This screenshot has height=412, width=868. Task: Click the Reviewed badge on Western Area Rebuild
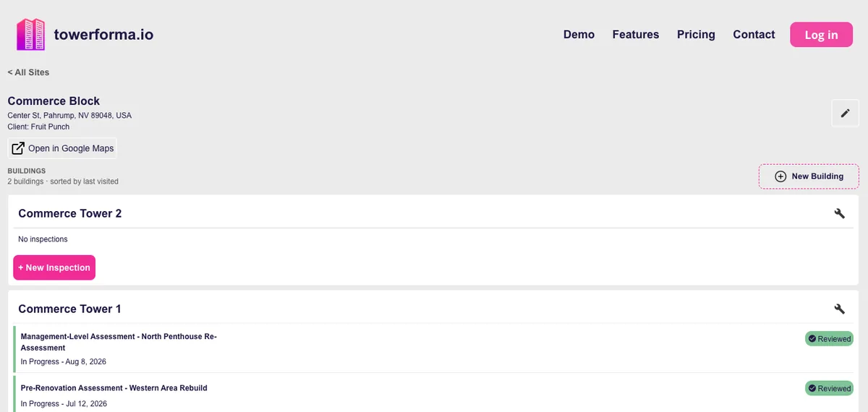click(829, 388)
